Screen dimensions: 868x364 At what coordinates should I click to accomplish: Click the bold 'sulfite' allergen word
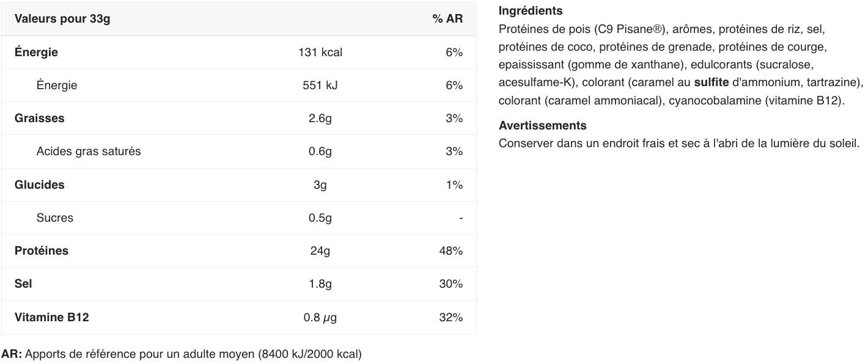click(x=711, y=82)
